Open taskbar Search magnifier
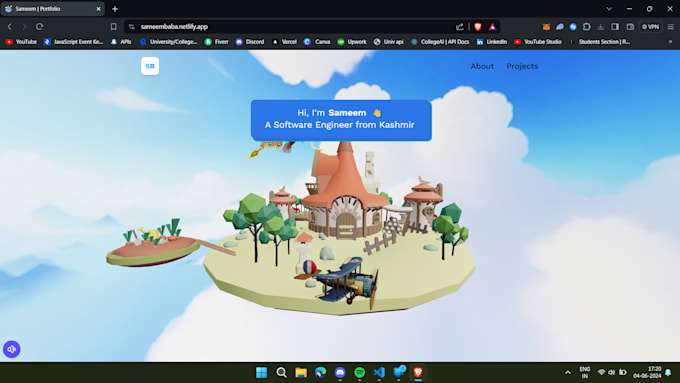680x383 pixels. click(x=281, y=372)
